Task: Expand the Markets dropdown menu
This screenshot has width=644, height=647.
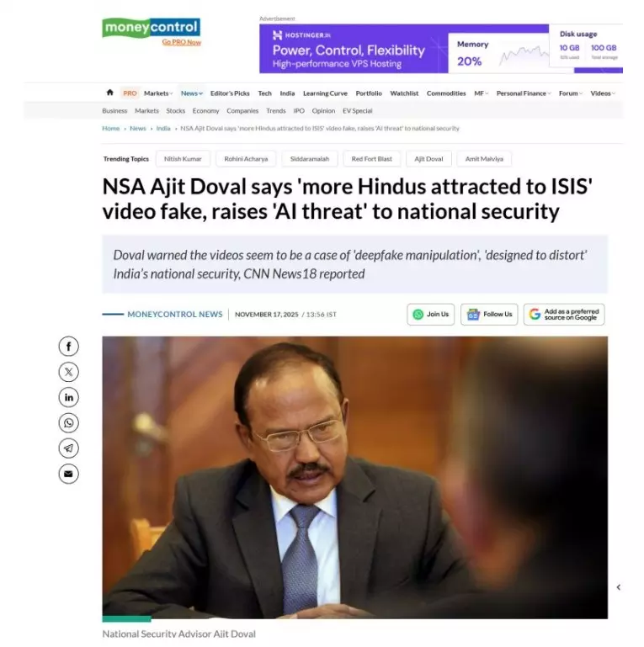Action: [158, 93]
